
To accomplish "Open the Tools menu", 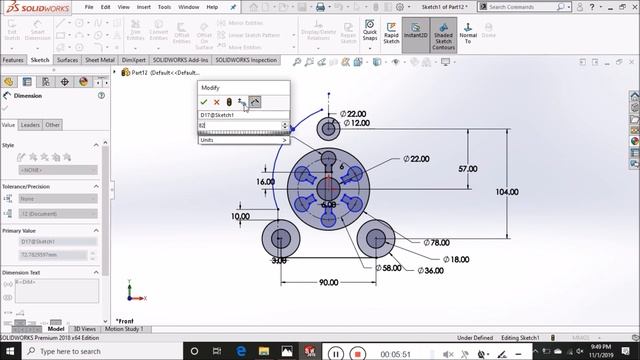I will coord(164,7).
